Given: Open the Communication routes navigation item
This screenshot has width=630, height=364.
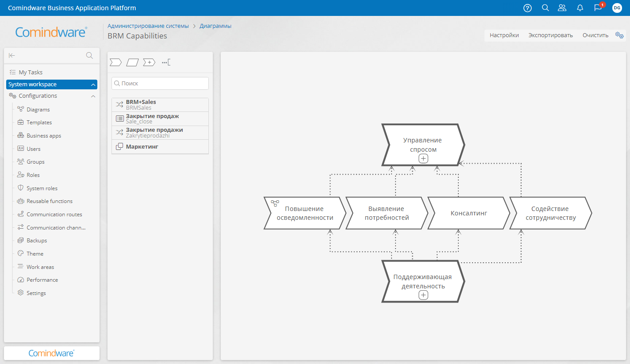Looking at the screenshot, I should coord(54,215).
